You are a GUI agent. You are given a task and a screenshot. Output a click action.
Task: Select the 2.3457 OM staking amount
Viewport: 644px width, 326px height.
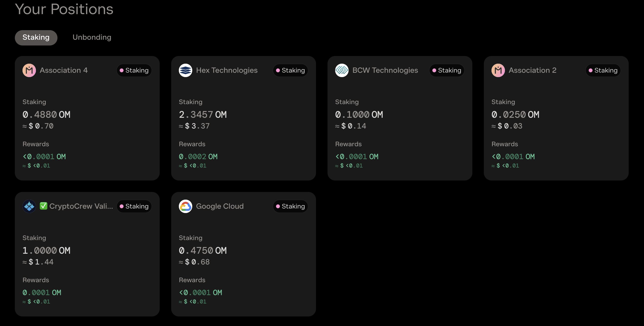(203, 114)
